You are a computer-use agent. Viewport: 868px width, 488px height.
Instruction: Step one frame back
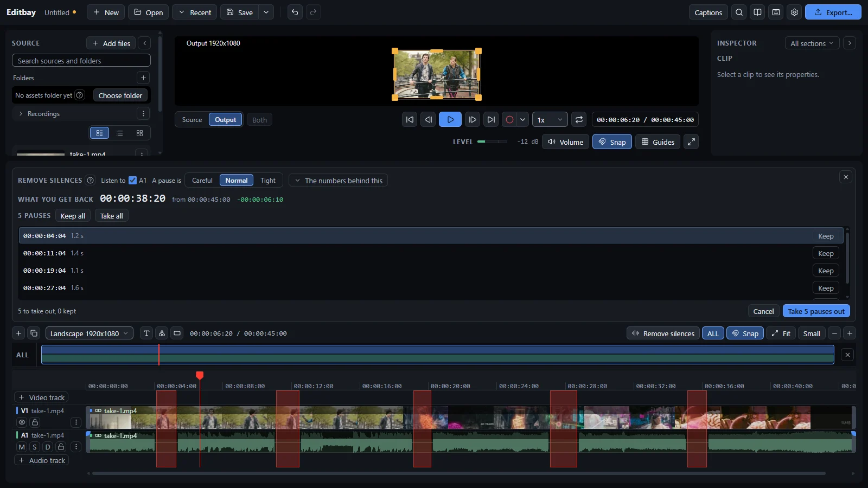[428, 120]
